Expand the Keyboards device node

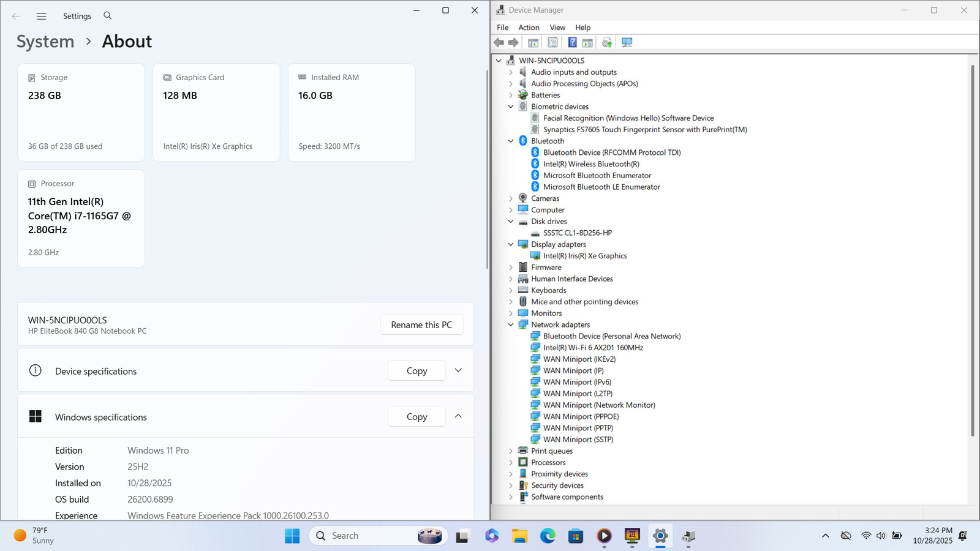(511, 290)
